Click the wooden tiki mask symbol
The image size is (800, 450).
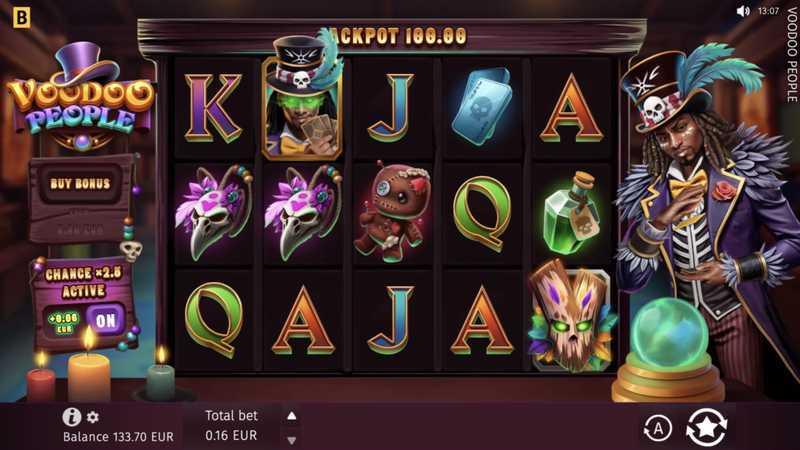[x=571, y=316]
